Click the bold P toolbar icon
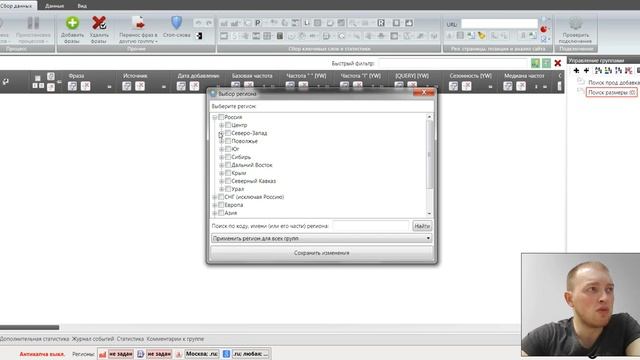This screenshot has width=640, height=360. [x=258, y=23]
